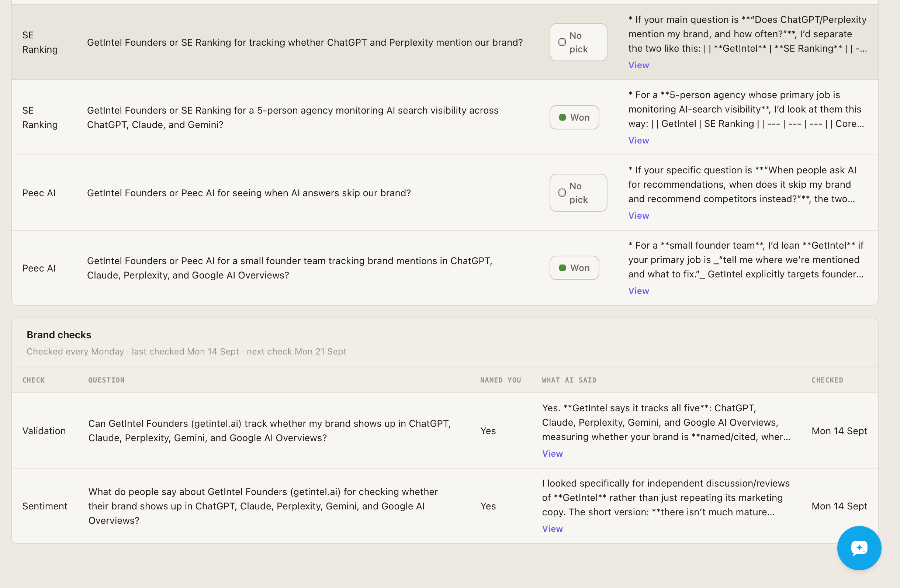View the Validation check AI response
This screenshot has width=900, height=588.
tap(552, 453)
